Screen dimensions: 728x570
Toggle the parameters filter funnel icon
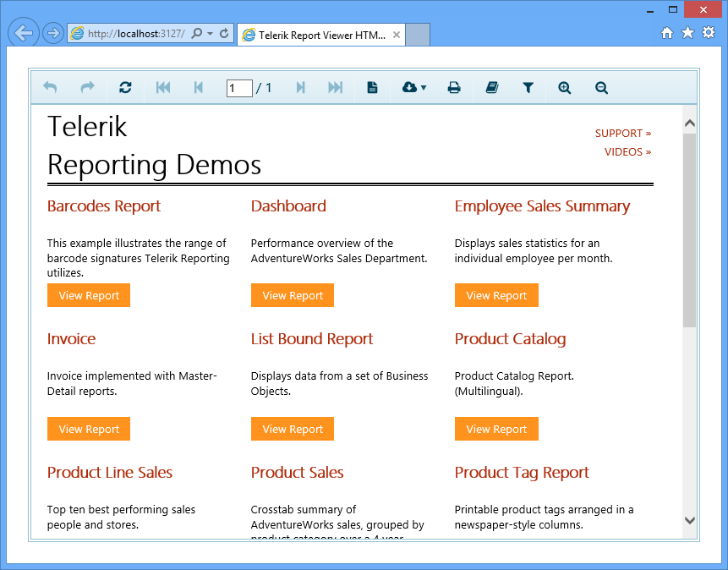pyautogui.click(x=528, y=87)
